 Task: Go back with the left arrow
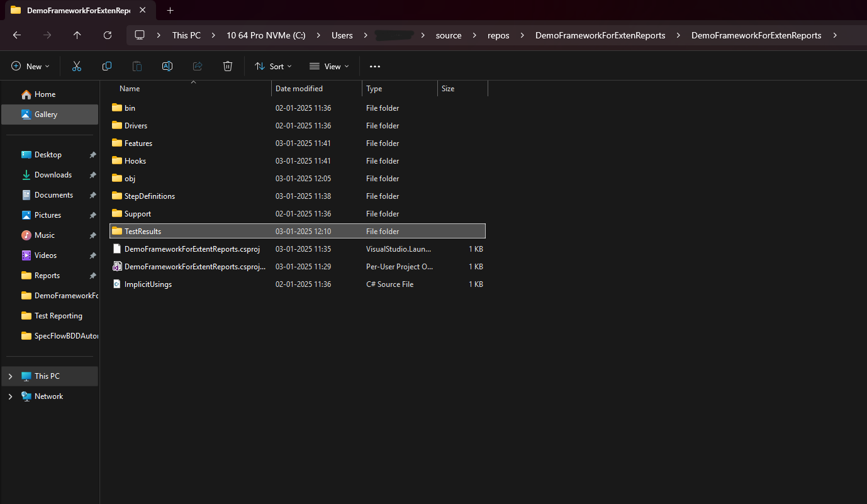coord(17,35)
